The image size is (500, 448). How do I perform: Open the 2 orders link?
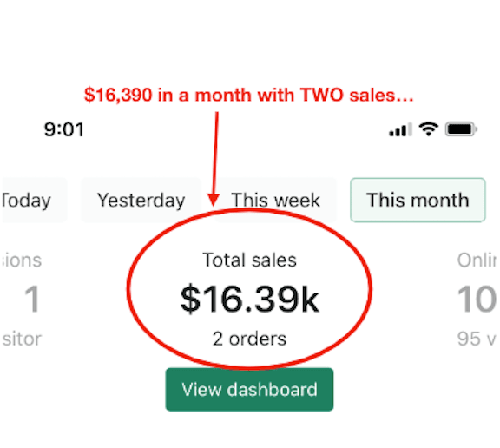(x=250, y=339)
